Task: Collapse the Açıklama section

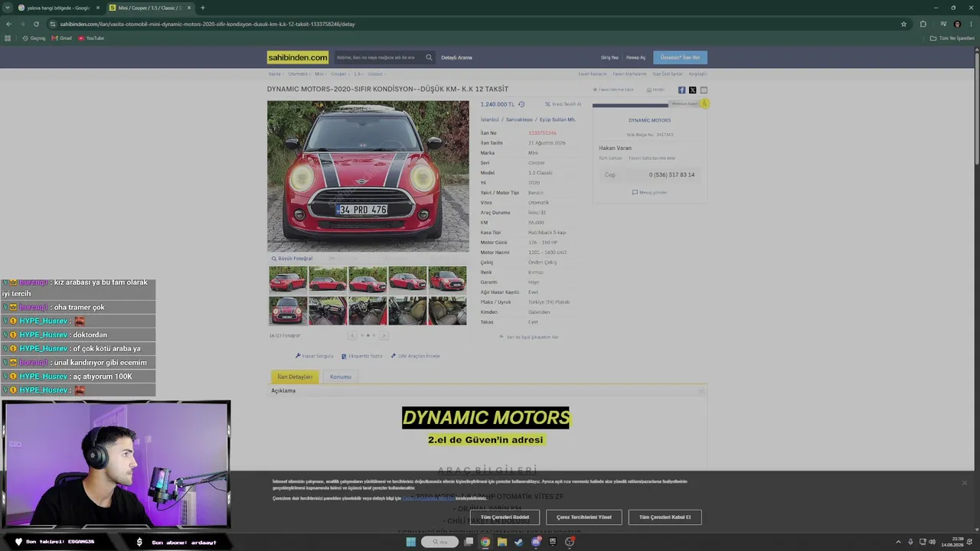Action: click(701, 390)
